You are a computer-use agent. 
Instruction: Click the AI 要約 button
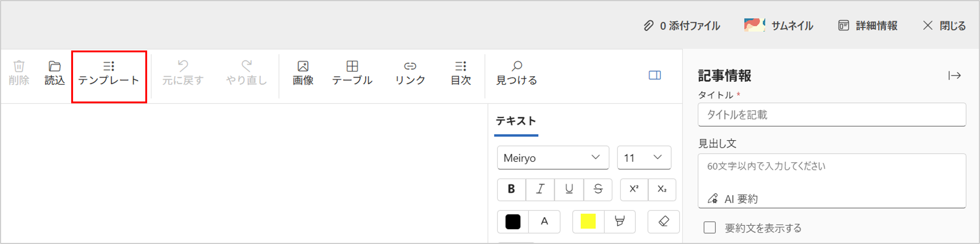pyautogui.click(x=733, y=199)
